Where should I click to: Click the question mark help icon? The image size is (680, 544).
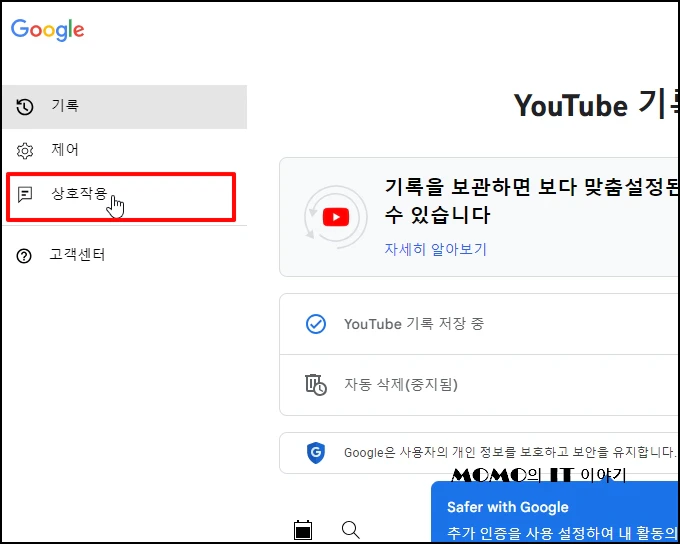(24, 256)
